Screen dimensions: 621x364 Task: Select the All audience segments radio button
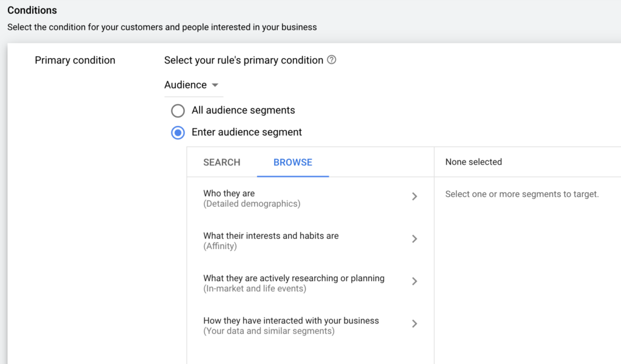click(x=178, y=111)
